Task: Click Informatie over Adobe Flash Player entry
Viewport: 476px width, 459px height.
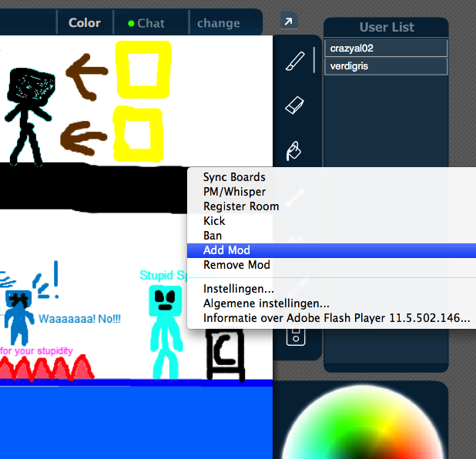Action: point(337,318)
